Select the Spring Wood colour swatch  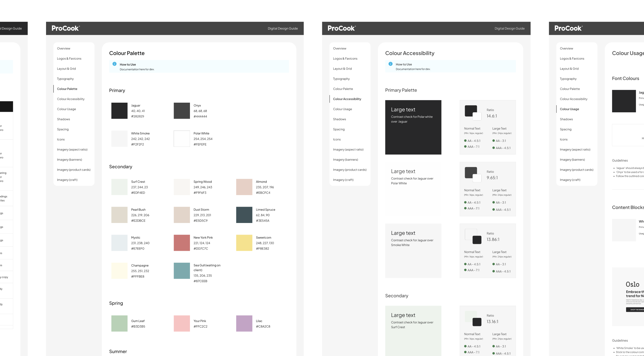[x=182, y=187]
